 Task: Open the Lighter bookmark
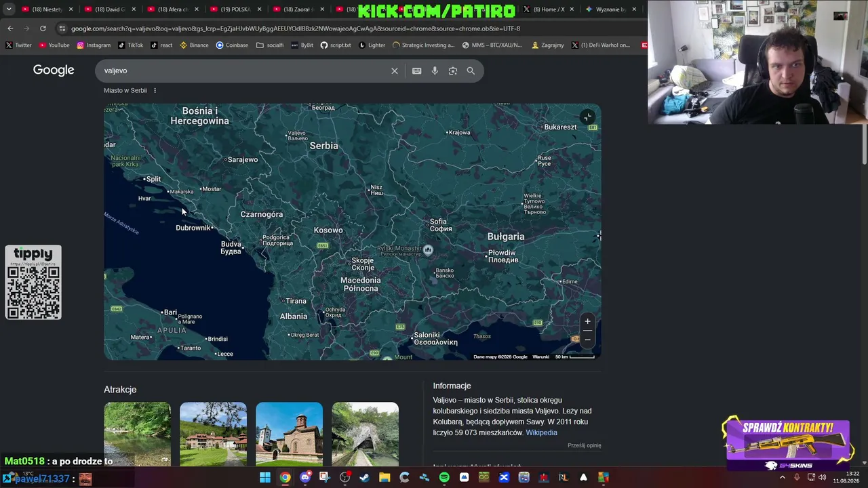pos(372,45)
